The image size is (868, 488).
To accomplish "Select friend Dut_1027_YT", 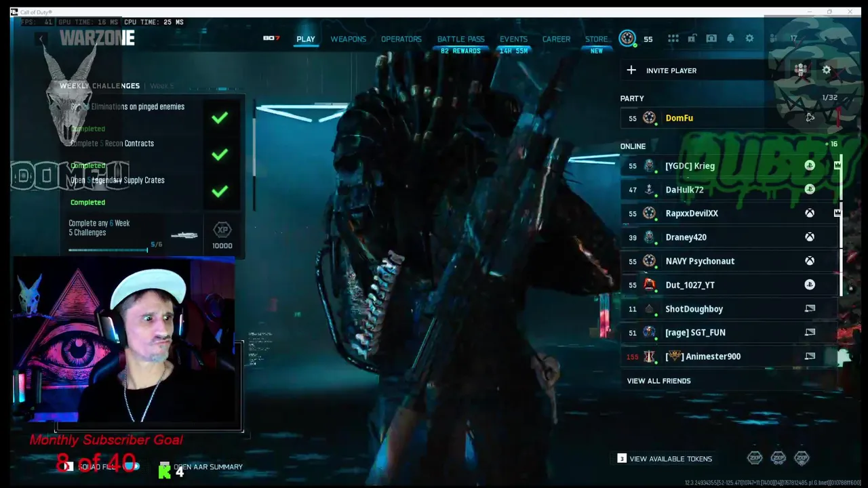I will [x=729, y=285].
